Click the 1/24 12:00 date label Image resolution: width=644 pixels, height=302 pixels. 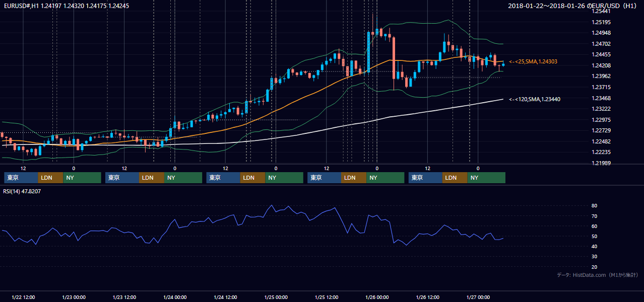(226, 297)
